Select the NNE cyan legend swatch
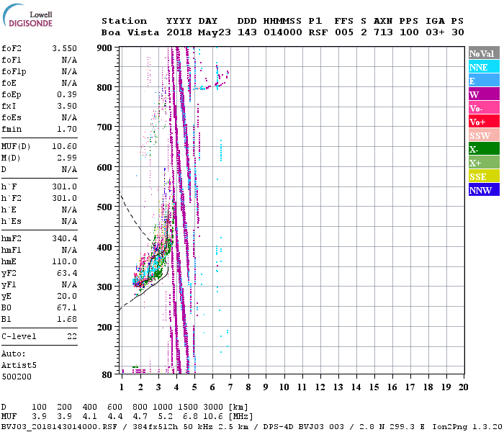Viewport: 504px width, 432px height. [484, 67]
